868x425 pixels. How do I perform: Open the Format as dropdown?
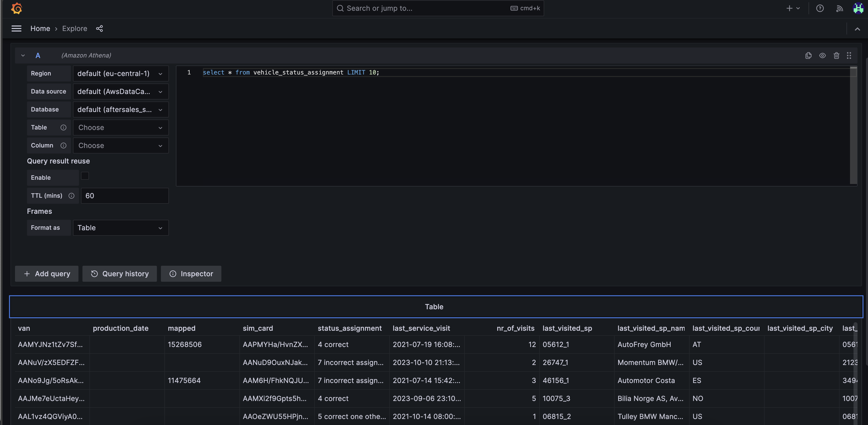click(x=121, y=228)
